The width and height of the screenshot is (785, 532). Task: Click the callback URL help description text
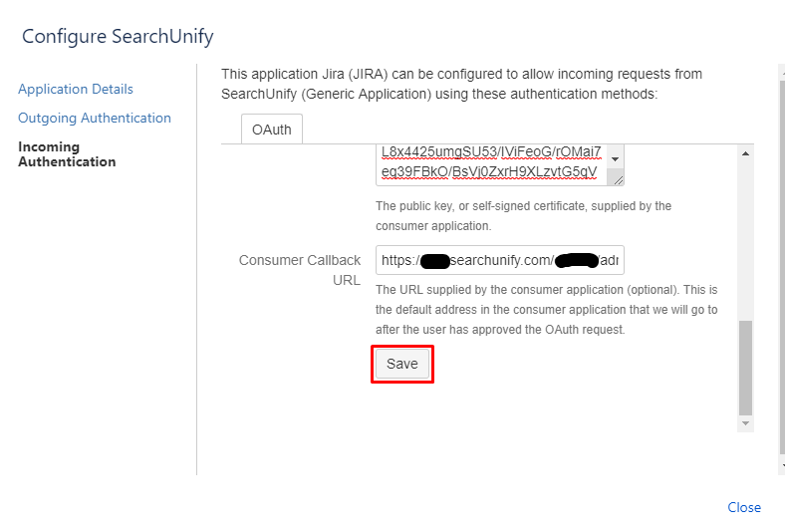546,309
